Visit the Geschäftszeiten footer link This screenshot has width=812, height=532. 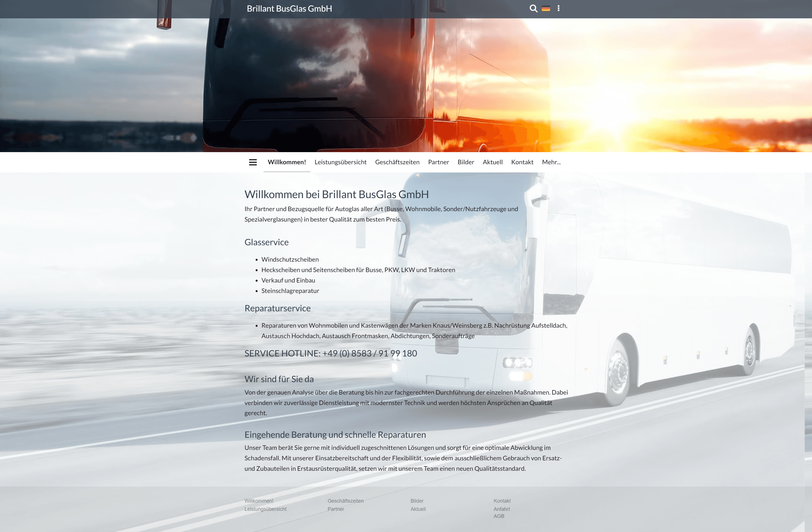click(346, 501)
